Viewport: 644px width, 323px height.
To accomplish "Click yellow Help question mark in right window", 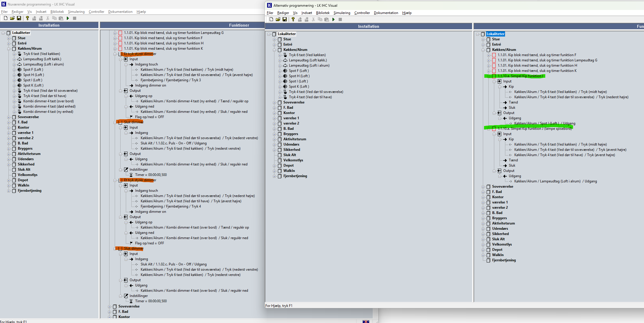I will 293,19.
